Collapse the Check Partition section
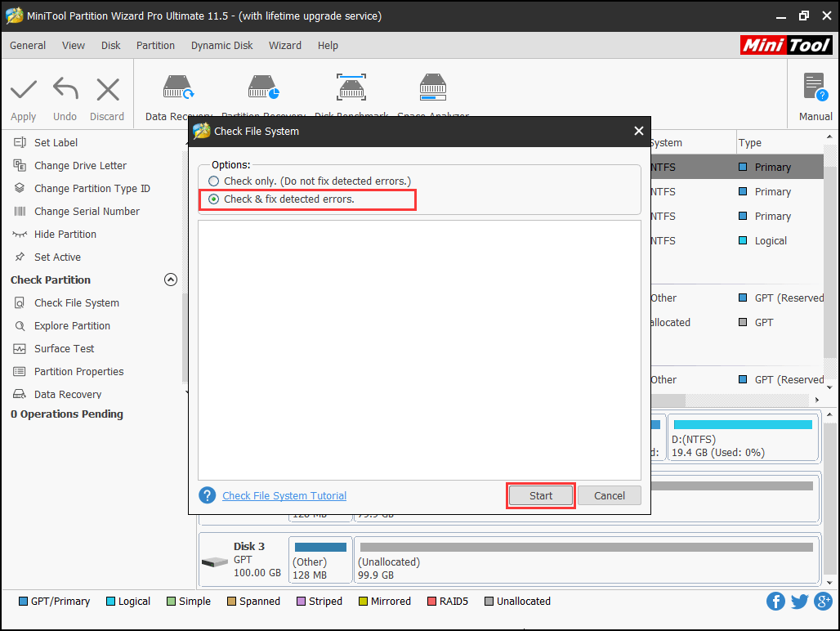The height and width of the screenshot is (631, 840). point(170,280)
